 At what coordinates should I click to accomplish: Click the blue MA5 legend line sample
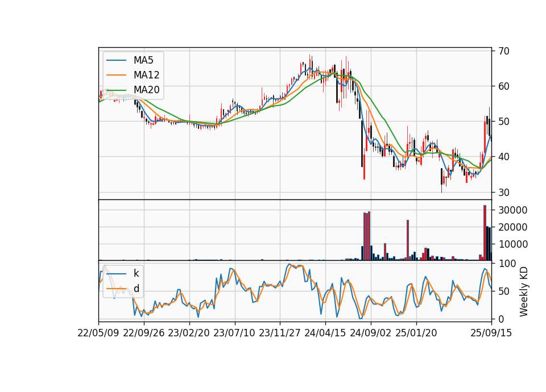tap(116, 60)
